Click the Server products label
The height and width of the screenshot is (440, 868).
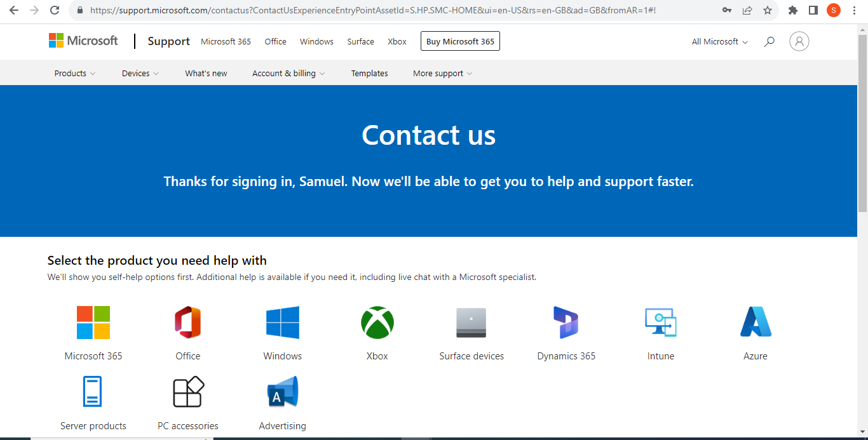click(x=93, y=426)
